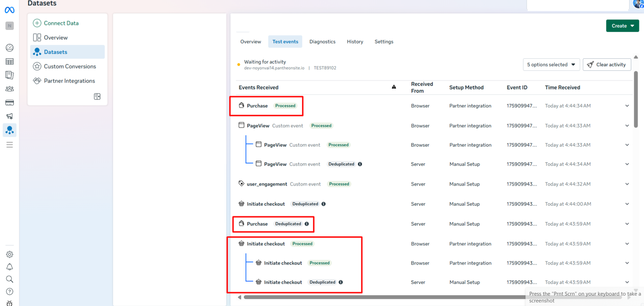Open the '5 options selected' filter dropdown
This screenshot has height=306, width=644.
(x=551, y=65)
